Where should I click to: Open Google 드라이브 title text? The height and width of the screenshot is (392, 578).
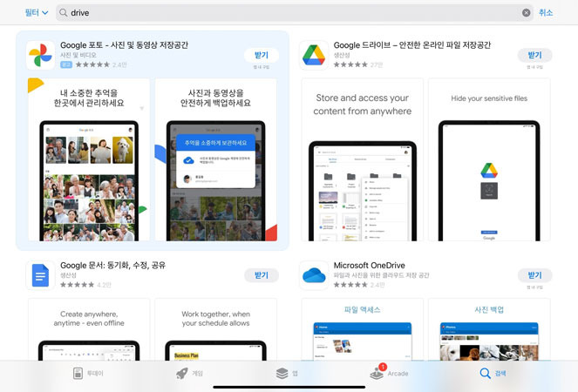[412, 45]
